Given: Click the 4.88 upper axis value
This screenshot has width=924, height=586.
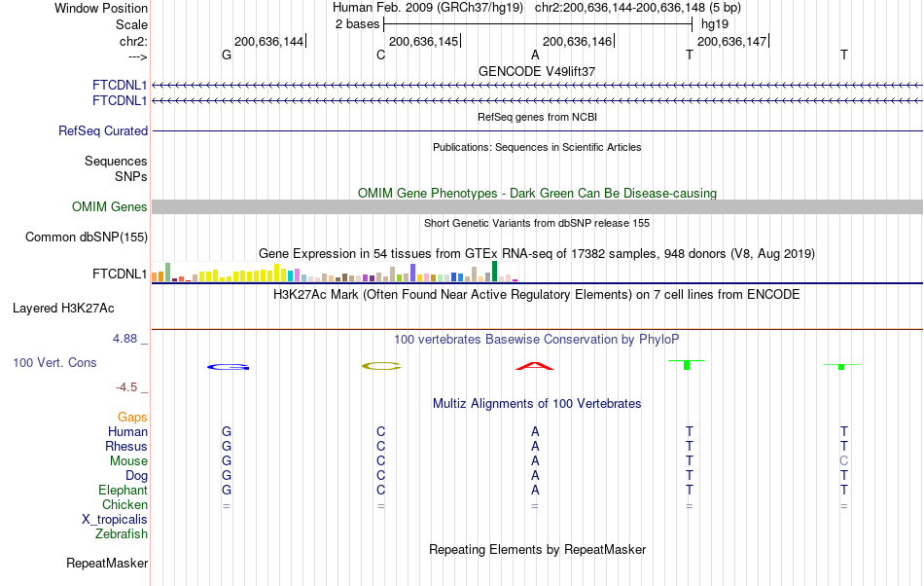Looking at the screenshot, I should 124,339.
